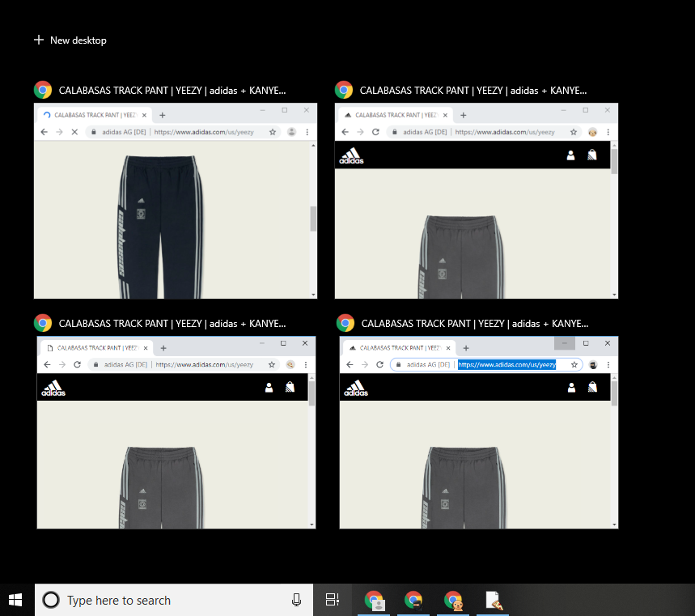Image resolution: width=695 pixels, height=616 pixels.
Task: Click the stop loading X in navy pants window
Action: [74, 132]
